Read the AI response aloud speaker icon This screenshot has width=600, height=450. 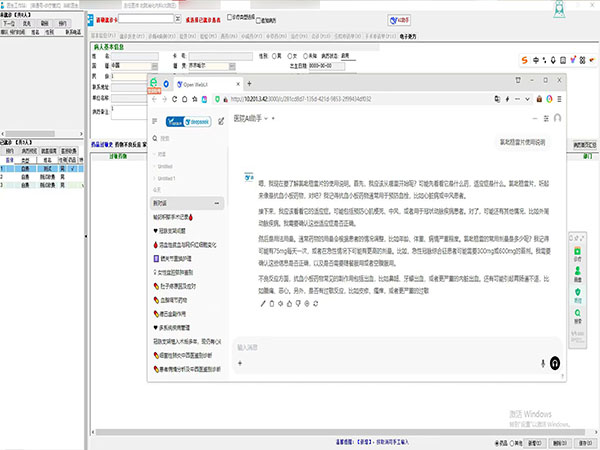[280, 304]
